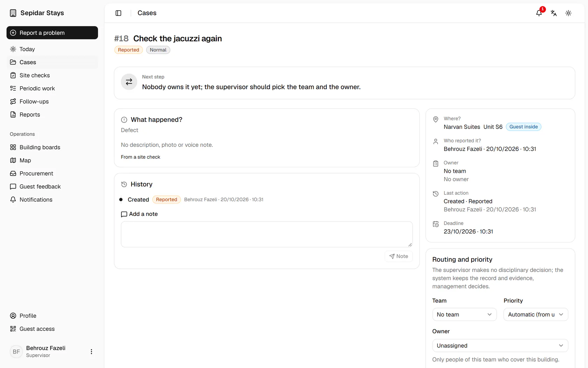
Task: Switch theme with the sun icon
Action: click(568, 13)
